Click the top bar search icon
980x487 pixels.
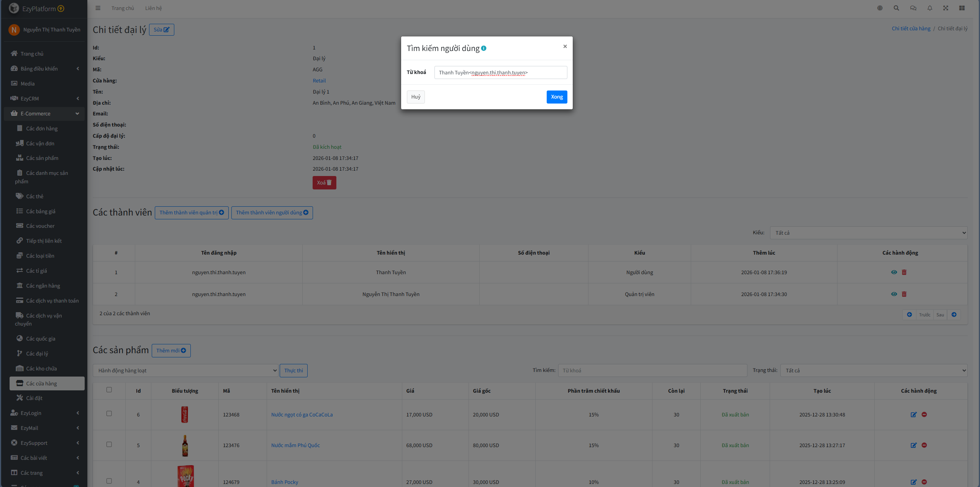point(896,8)
